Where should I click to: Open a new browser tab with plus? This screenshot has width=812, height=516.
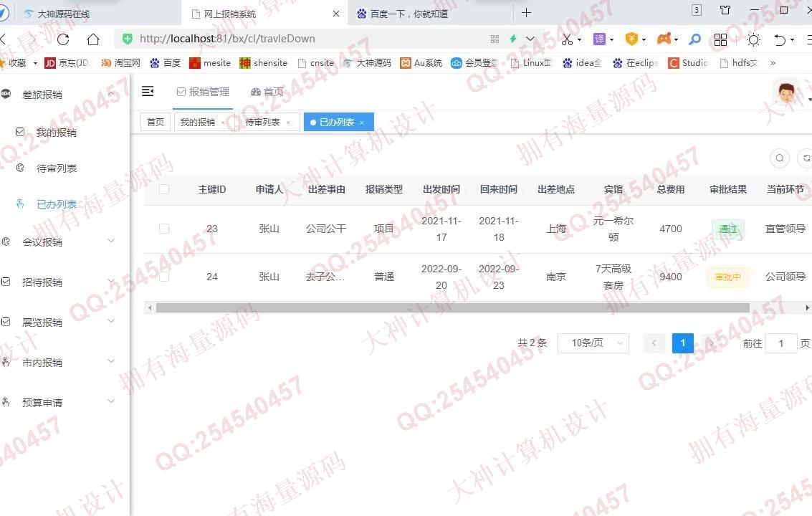[526, 12]
